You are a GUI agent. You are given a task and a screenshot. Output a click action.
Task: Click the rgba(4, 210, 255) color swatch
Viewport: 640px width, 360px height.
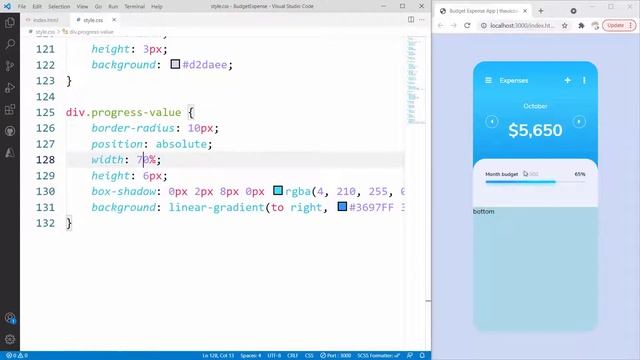[278, 191]
